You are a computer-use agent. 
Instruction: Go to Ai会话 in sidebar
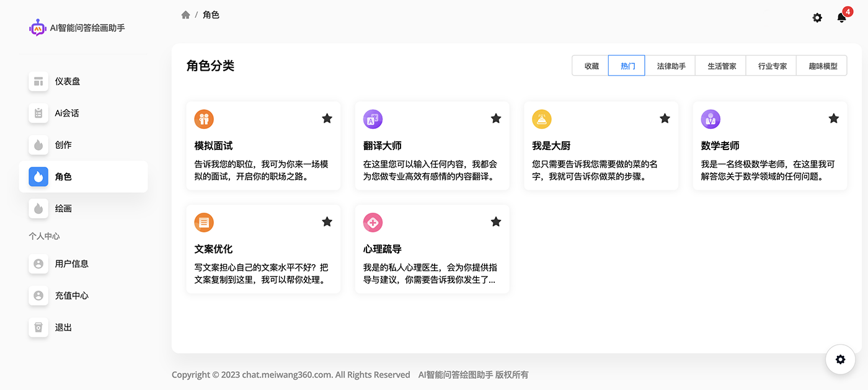67,113
